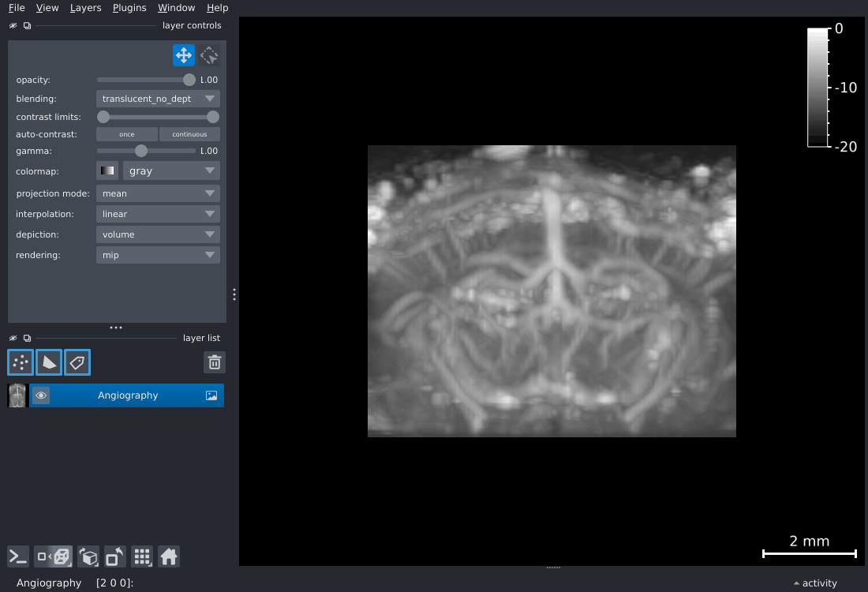Open the depiction volume dropdown
868x592 pixels.
click(158, 234)
